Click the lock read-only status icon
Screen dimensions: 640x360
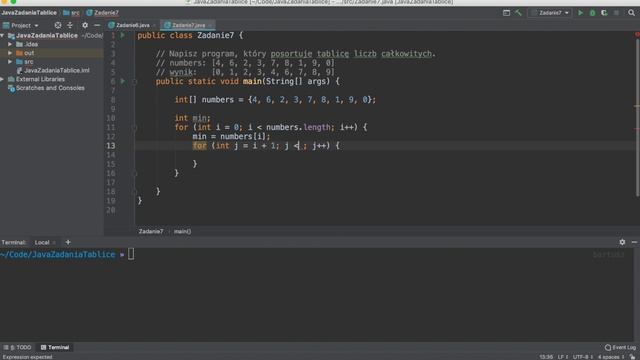633,357
